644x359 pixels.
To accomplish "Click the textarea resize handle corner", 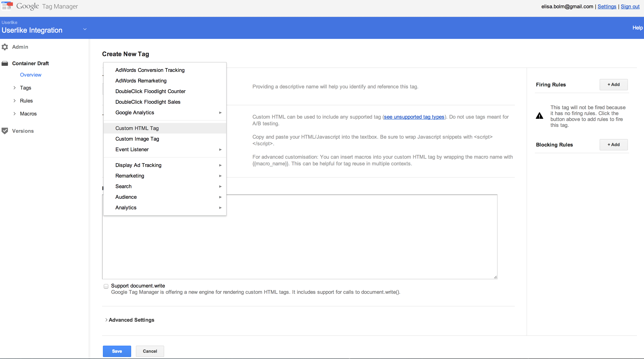I will [495, 277].
